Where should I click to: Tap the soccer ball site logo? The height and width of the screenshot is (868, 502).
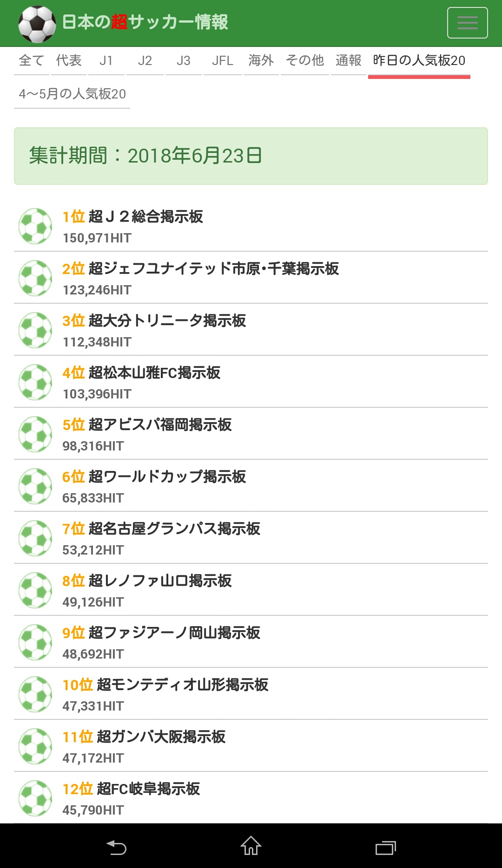(37, 24)
